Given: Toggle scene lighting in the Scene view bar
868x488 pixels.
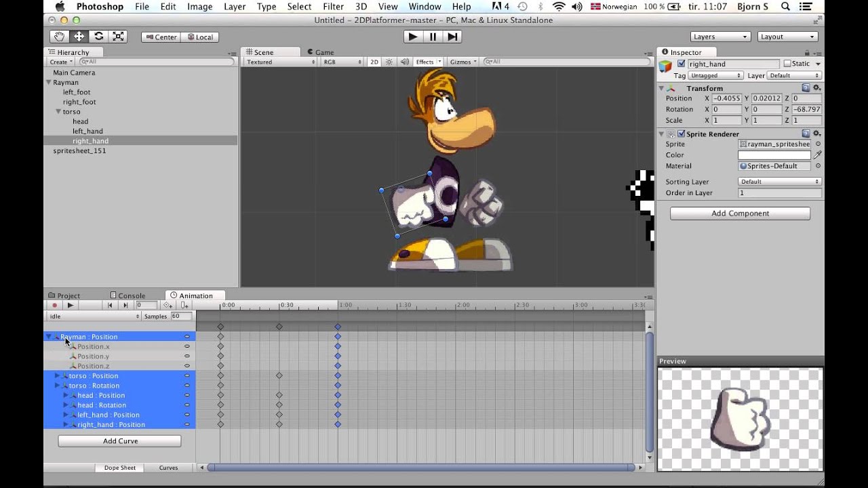Looking at the screenshot, I should (389, 61).
